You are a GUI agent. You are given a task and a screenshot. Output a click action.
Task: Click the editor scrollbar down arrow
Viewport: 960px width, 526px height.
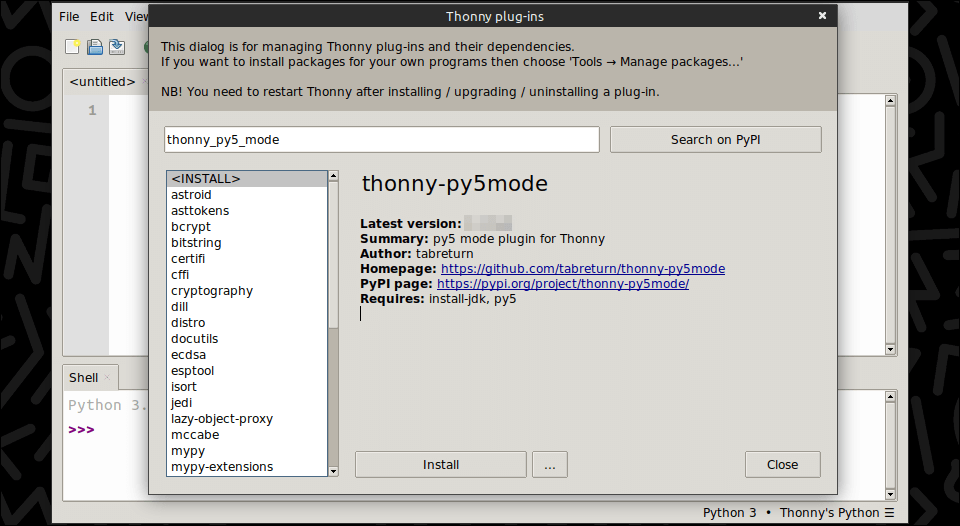890,349
